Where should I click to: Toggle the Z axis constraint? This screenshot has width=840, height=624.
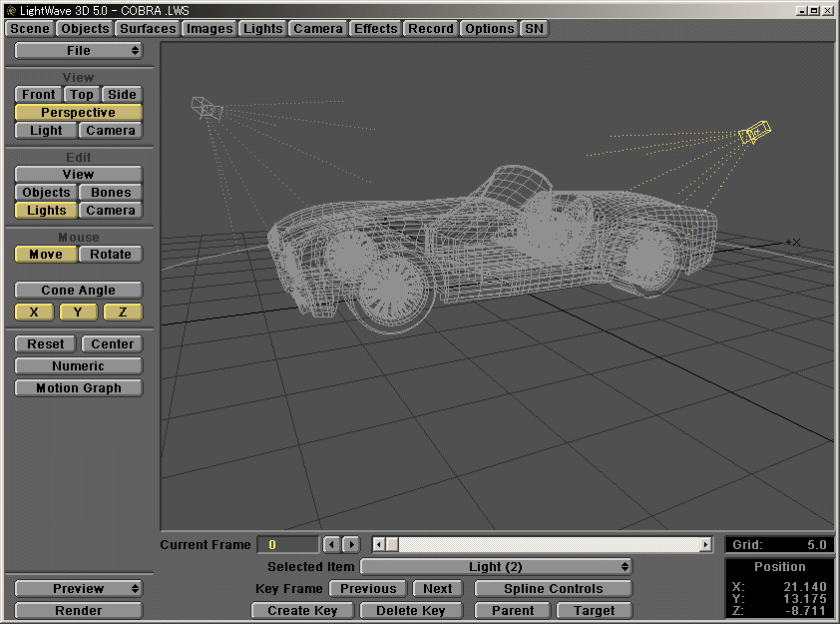coord(121,312)
